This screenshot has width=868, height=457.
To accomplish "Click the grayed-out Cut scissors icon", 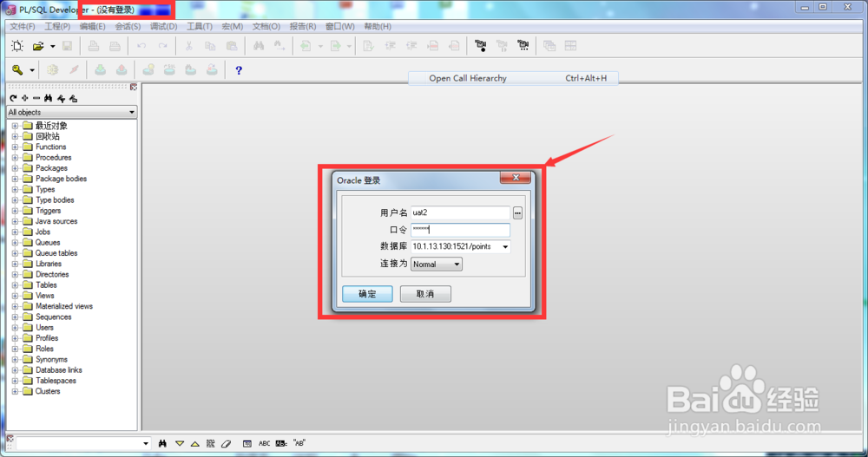I will pyautogui.click(x=188, y=46).
